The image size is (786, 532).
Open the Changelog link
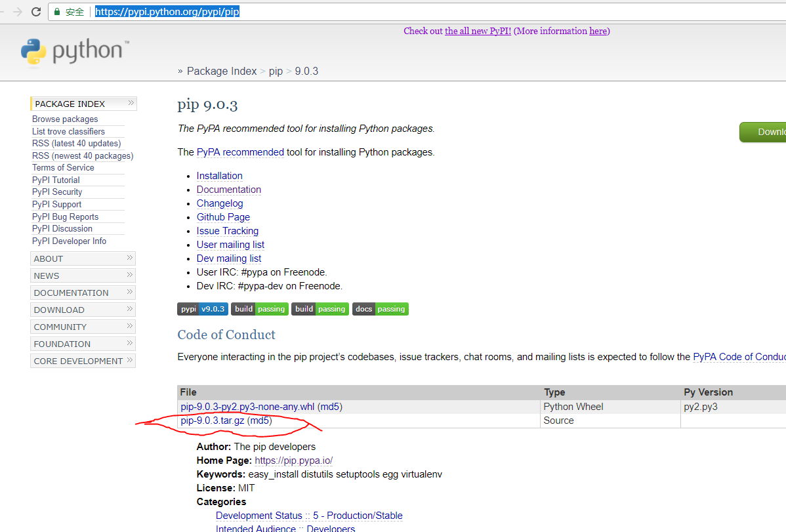point(220,203)
